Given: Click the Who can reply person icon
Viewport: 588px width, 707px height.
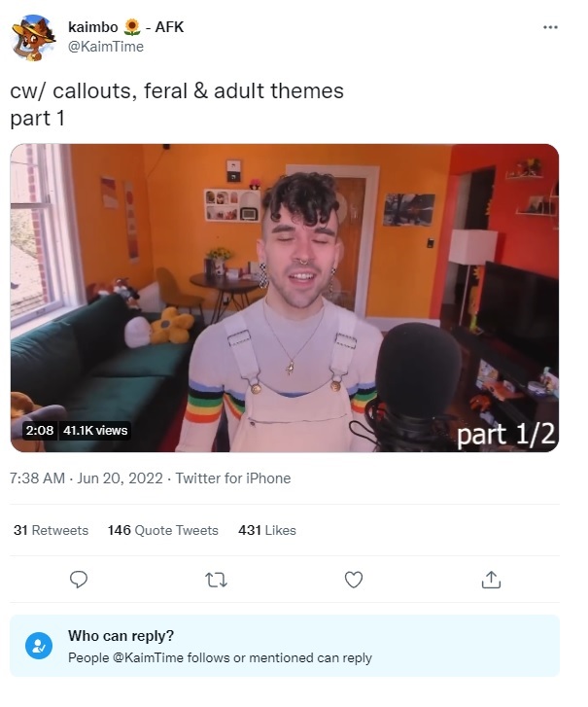Looking at the screenshot, I should (x=39, y=646).
